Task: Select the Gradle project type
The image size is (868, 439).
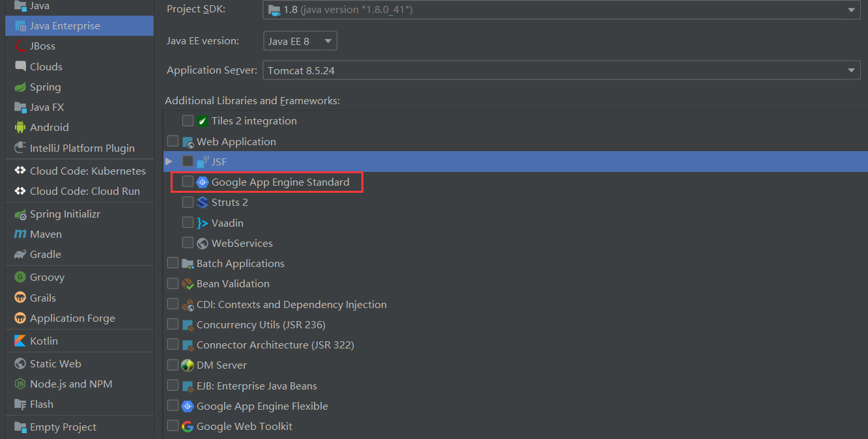Action: coord(46,255)
